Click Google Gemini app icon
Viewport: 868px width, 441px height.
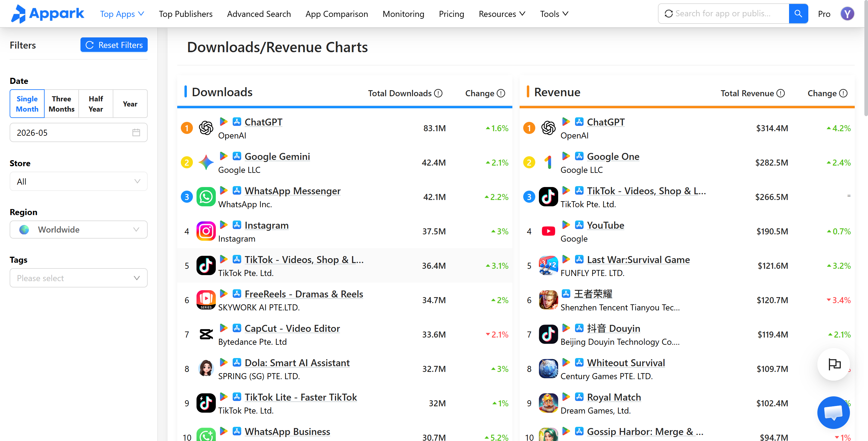pos(206,163)
